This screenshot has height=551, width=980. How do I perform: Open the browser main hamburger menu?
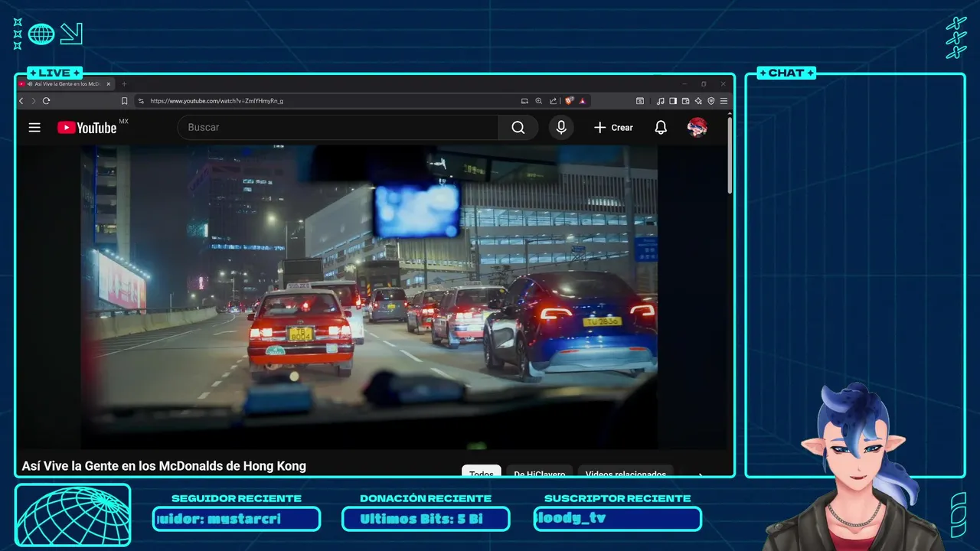[x=724, y=101]
